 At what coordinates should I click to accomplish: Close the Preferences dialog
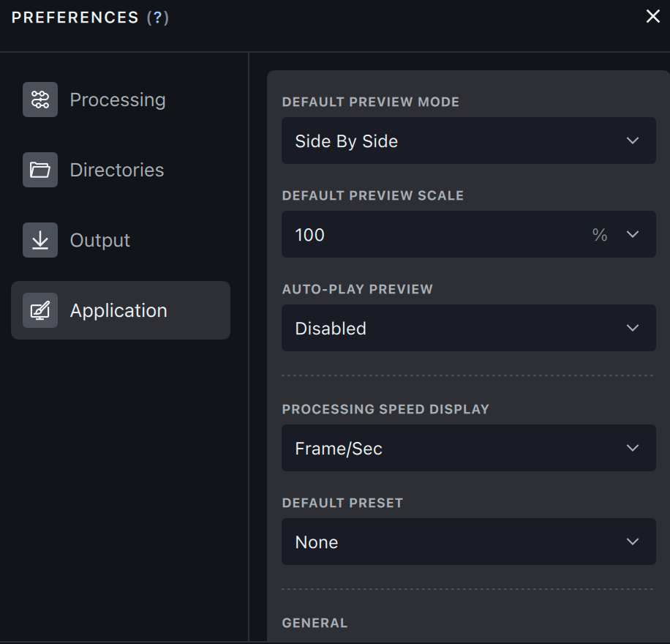652,17
